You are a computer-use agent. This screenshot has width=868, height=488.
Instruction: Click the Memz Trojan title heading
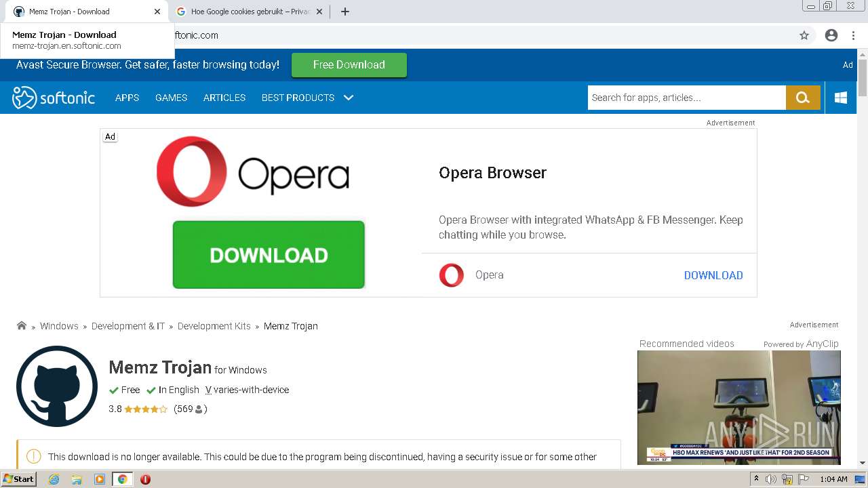click(x=160, y=367)
